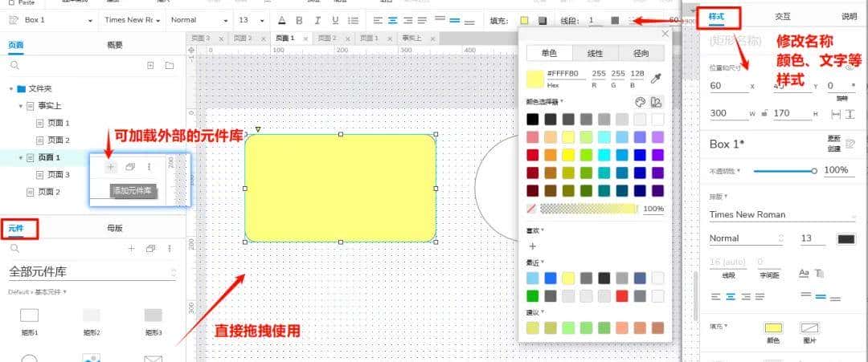Switch to the 页面 3 canvas tab
Viewport: 868px width, 362px height.
tap(200, 39)
